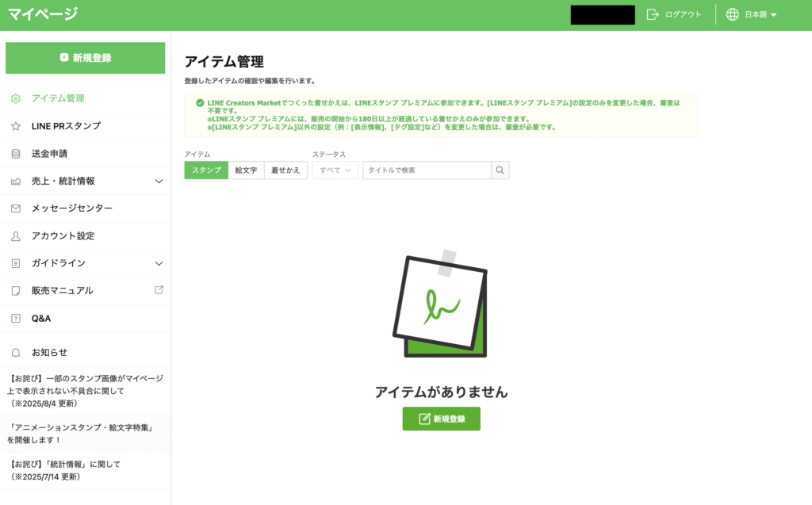Select the gear icon beside アイテム管理

tap(16, 98)
